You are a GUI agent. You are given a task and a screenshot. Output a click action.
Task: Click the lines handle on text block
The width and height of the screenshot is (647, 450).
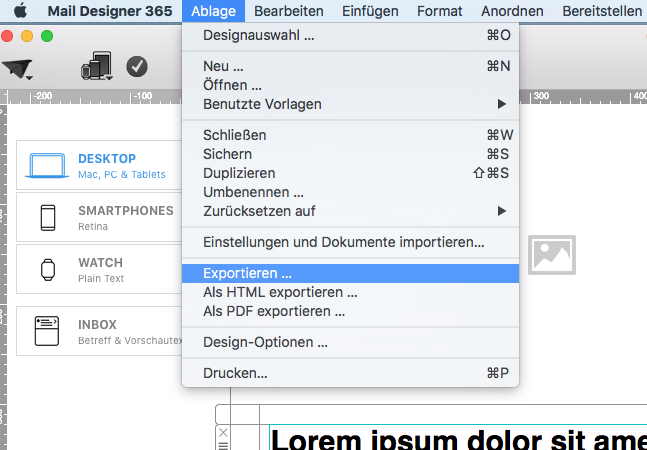[x=223, y=445]
